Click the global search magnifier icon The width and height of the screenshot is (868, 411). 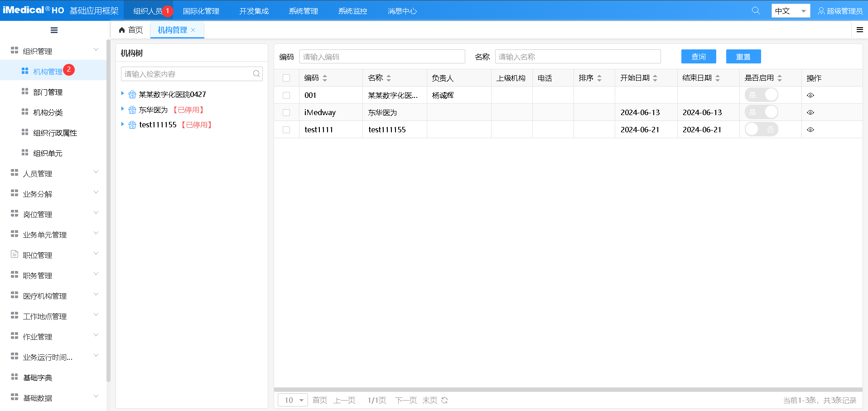(x=756, y=10)
